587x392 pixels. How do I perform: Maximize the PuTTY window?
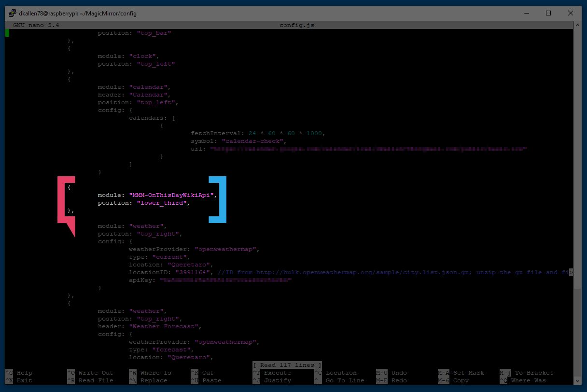pyautogui.click(x=548, y=13)
